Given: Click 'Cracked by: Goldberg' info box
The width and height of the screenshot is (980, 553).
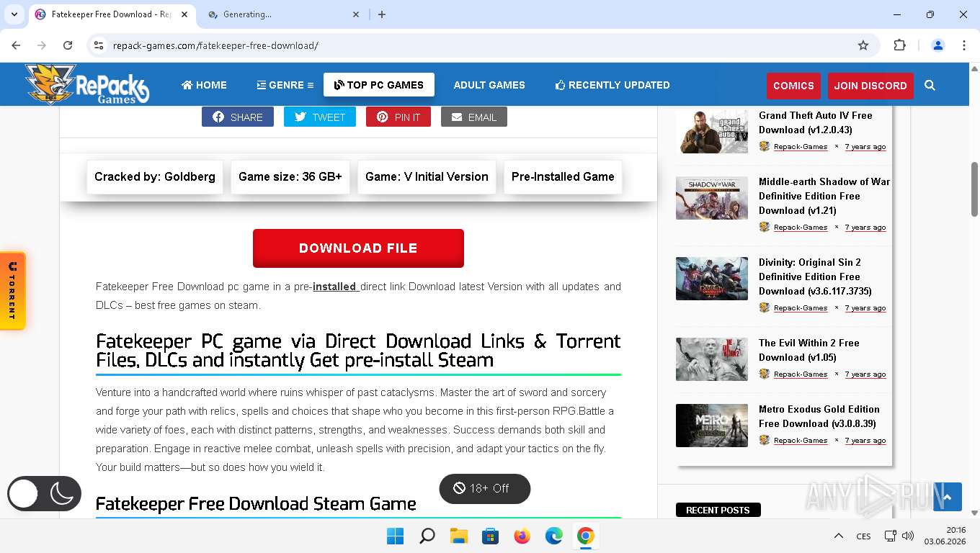Looking at the screenshot, I should click(155, 176).
